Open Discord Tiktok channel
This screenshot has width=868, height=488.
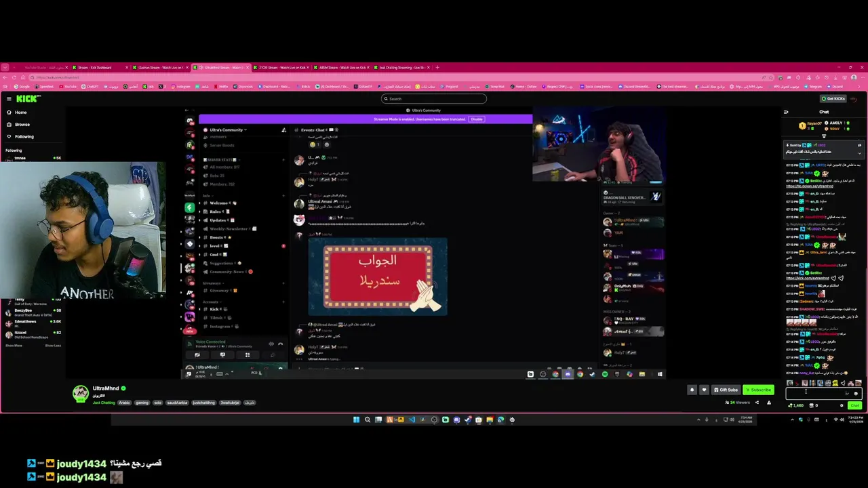click(217, 318)
